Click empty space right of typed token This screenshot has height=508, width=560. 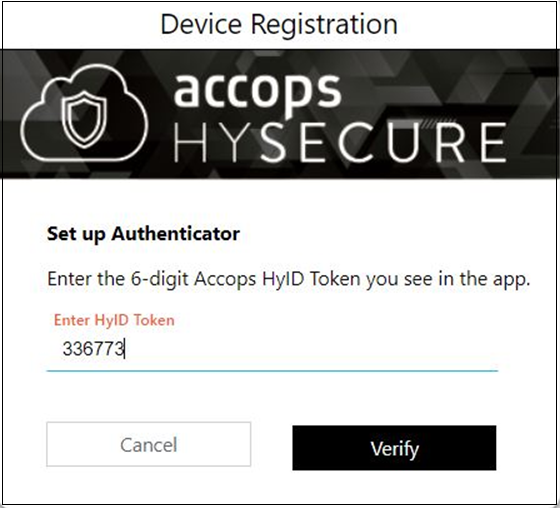point(311,349)
